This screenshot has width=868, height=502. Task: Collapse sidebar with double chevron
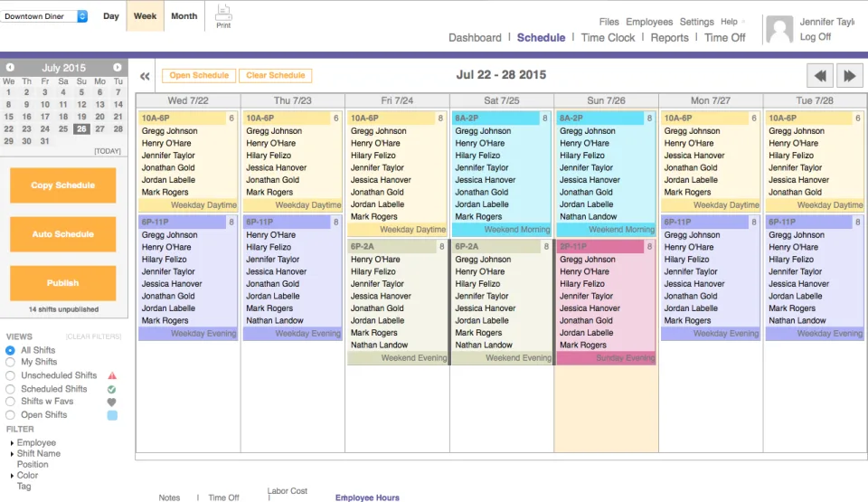tap(145, 76)
